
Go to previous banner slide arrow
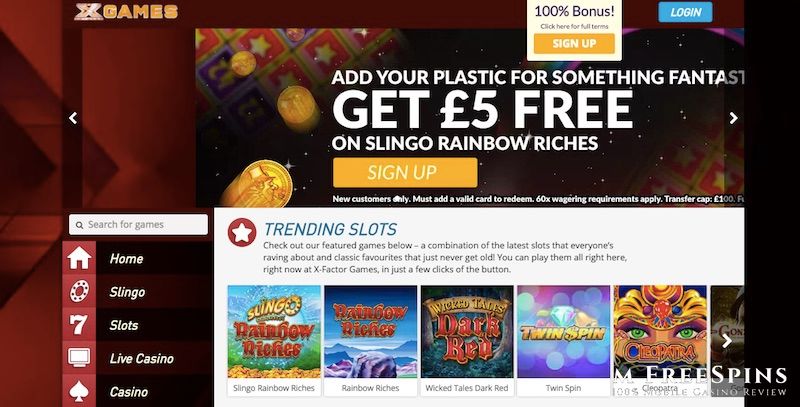pos(73,118)
